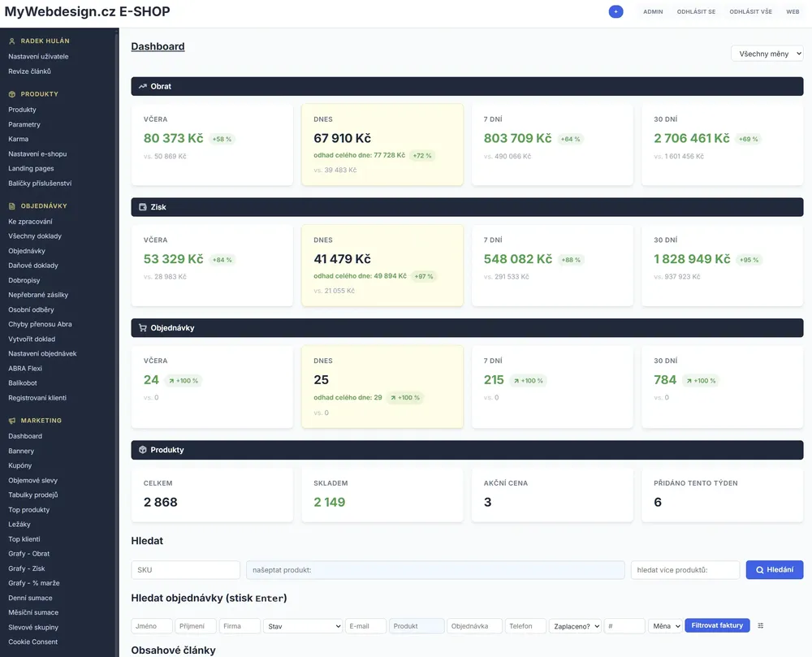The height and width of the screenshot is (657, 812).
Task: Click the trend chart icon in Obrat header
Action: pos(142,86)
